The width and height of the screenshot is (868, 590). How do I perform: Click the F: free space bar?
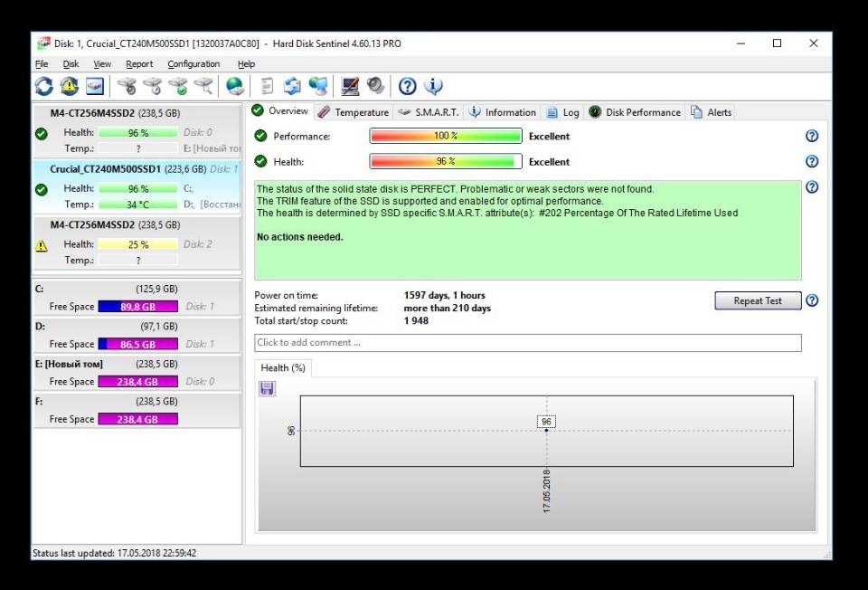tap(137, 419)
